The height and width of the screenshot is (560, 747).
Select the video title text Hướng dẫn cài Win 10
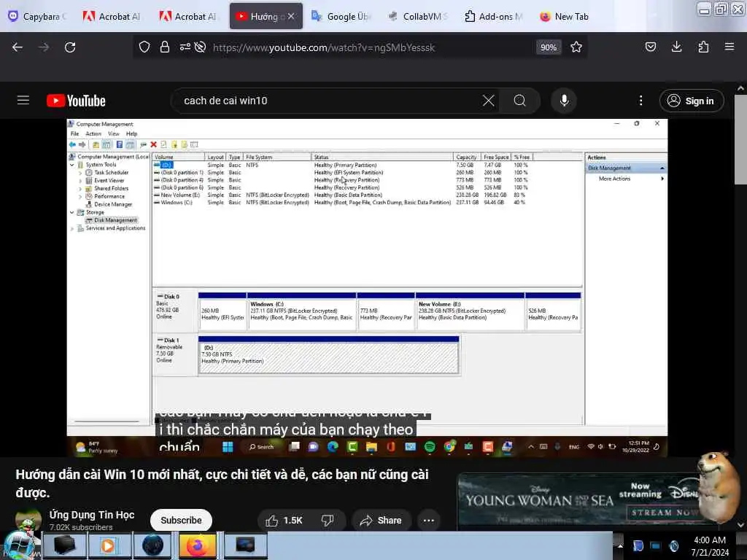pos(222,483)
